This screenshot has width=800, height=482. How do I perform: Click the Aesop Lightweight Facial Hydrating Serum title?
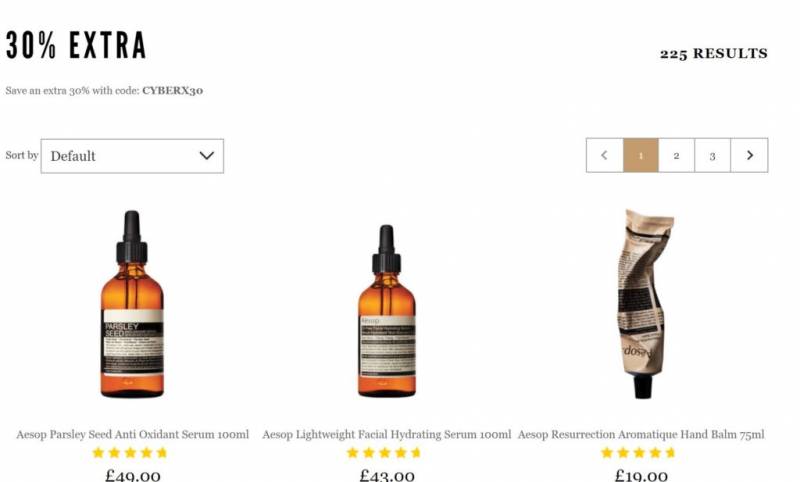click(387, 435)
